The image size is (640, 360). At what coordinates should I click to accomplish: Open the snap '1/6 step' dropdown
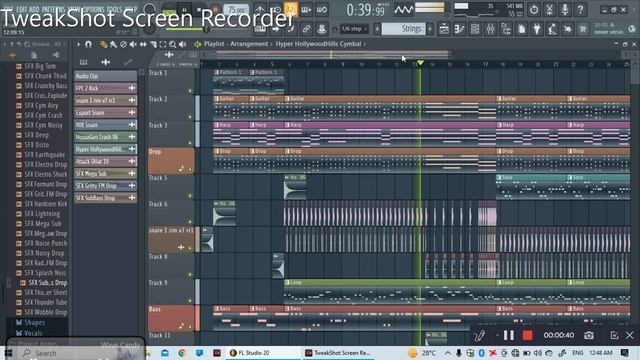coord(354,29)
